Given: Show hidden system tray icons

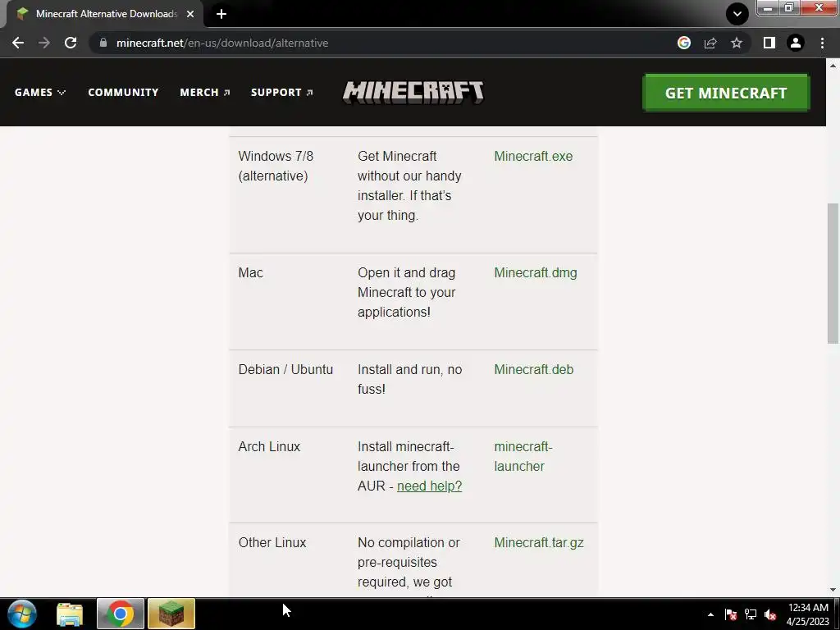Looking at the screenshot, I should click(x=710, y=615).
